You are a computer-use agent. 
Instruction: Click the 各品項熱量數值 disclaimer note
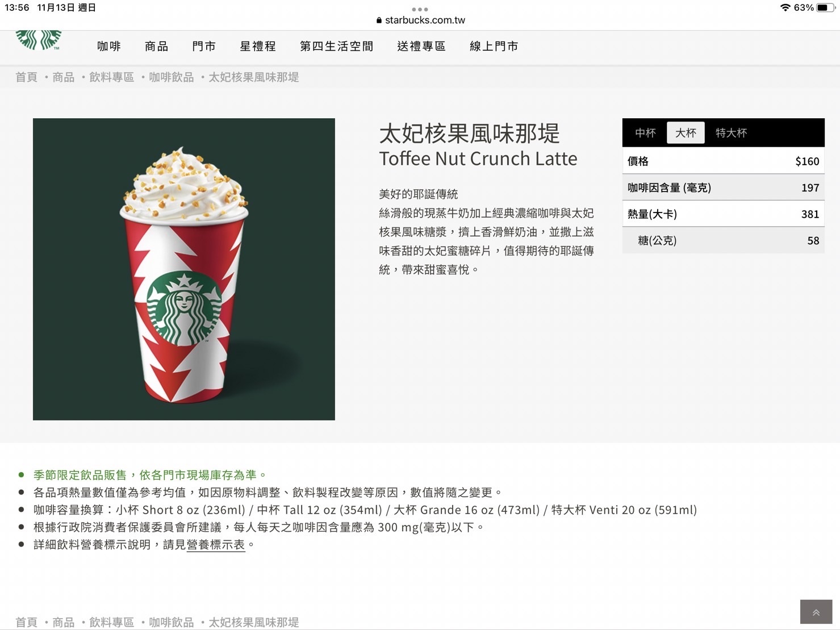(268, 493)
